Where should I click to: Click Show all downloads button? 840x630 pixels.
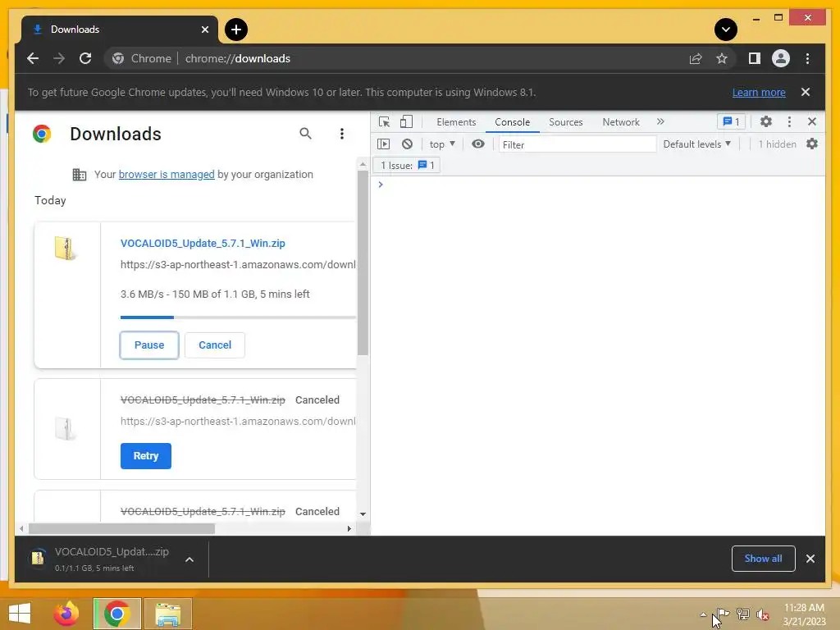763,559
